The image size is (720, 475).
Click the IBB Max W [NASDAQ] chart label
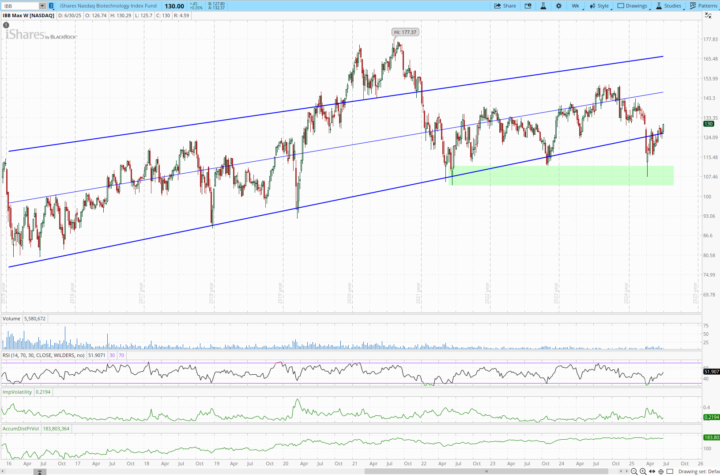tap(28, 16)
